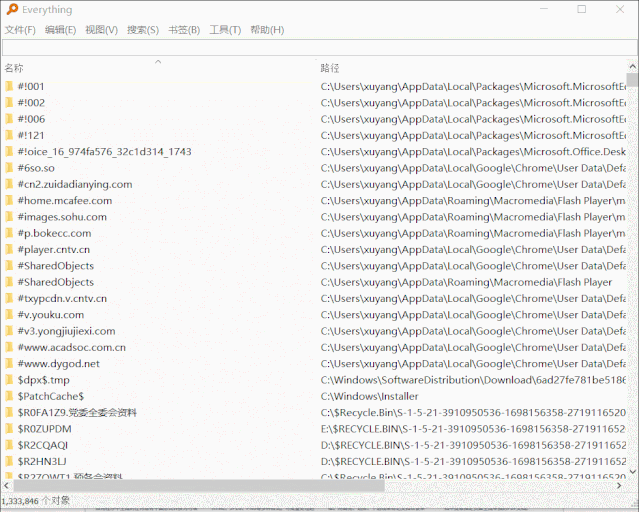Open the 视图(V) menu
The height and width of the screenshot is (512, 639).
[101, 30]
